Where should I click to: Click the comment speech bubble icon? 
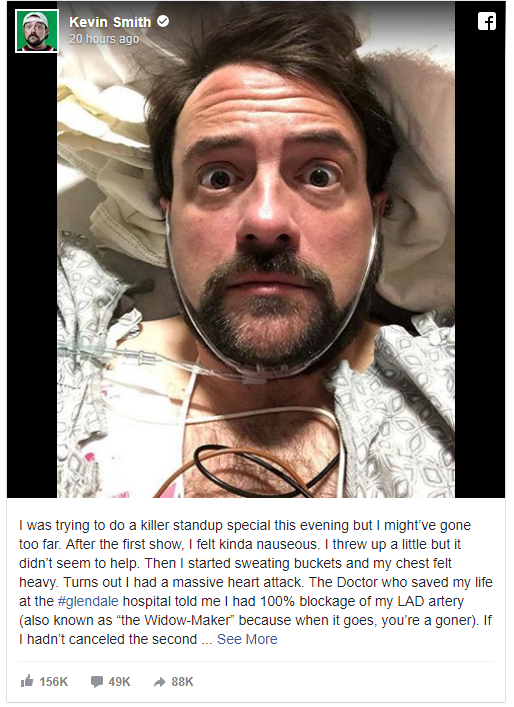96,681
